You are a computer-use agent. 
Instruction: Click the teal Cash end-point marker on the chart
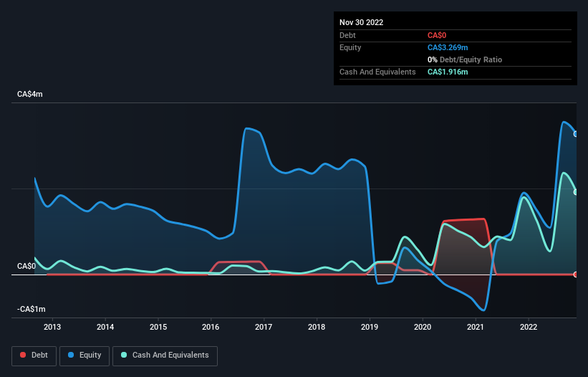[x=576, y=192]
